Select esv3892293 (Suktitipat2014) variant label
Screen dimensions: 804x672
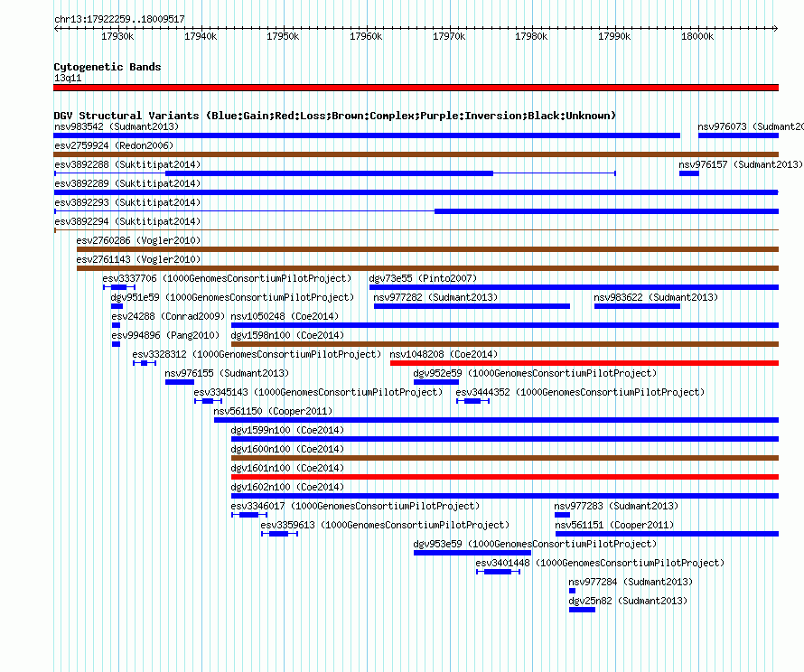(127, 202)
